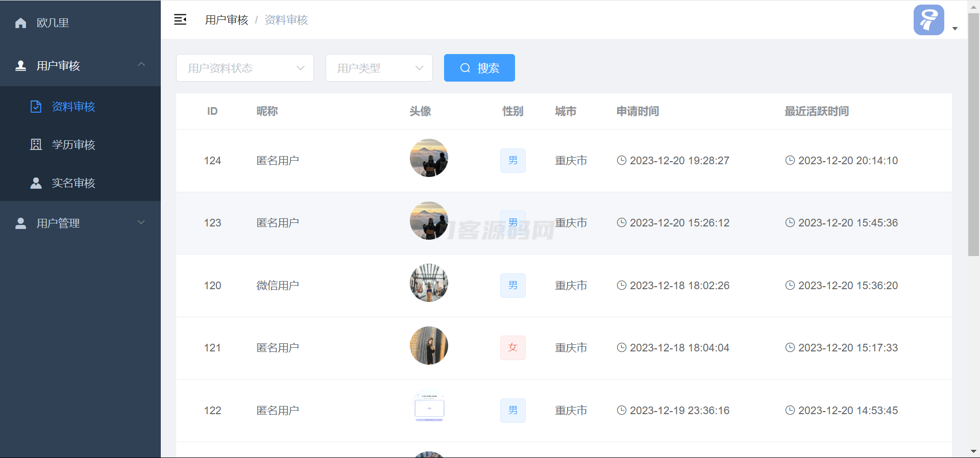
Task: Click the user avatar logo at top right
Action: [x=928, y=20]
